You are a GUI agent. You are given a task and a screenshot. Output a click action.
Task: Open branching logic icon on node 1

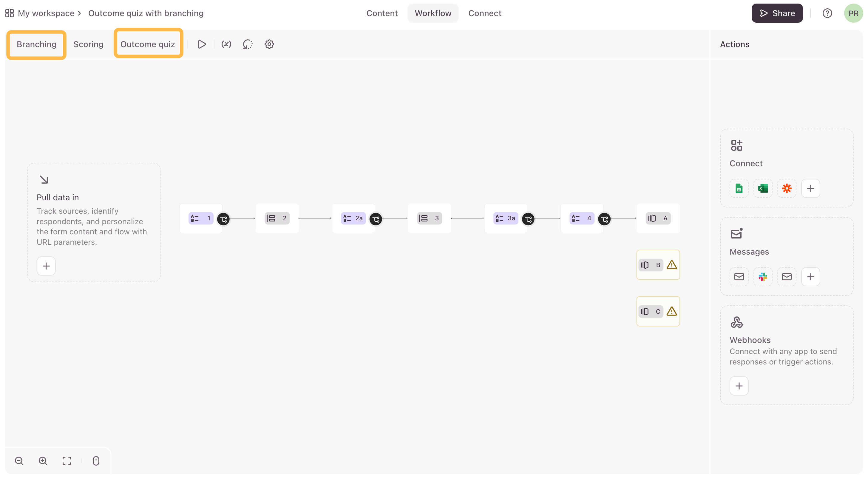[223, 219]
